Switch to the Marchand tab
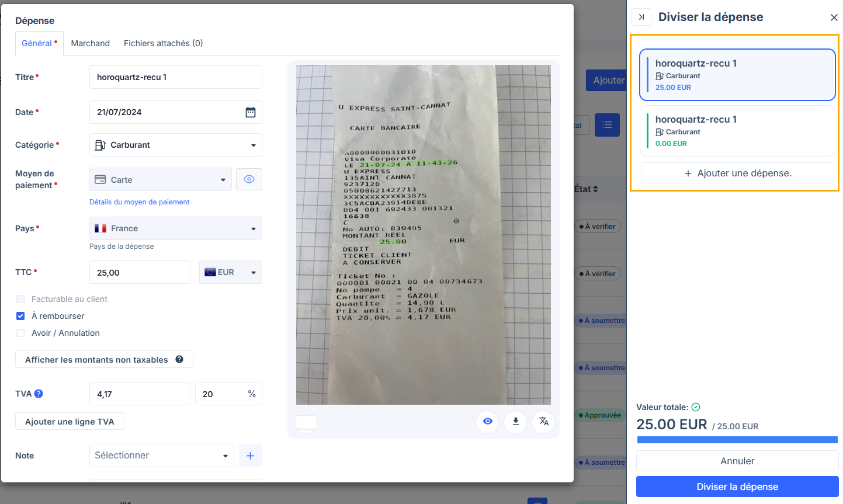Image resolution: width=843 pixels, height=504 pixels. click(x=91, y=43)
